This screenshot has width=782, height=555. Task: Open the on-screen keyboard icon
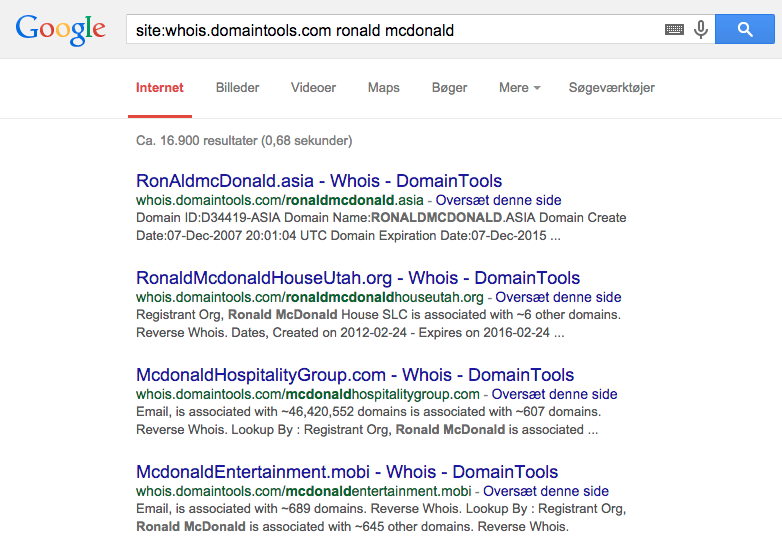[x=674, y=30]
